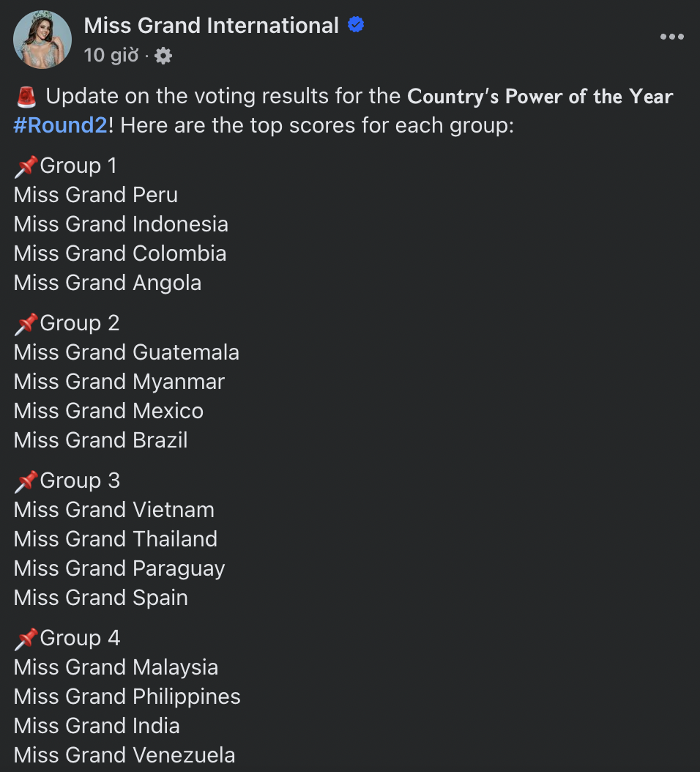700x772 pixels.
Task: Click the Miss Grand Philippines line
Action: (127, 696)
